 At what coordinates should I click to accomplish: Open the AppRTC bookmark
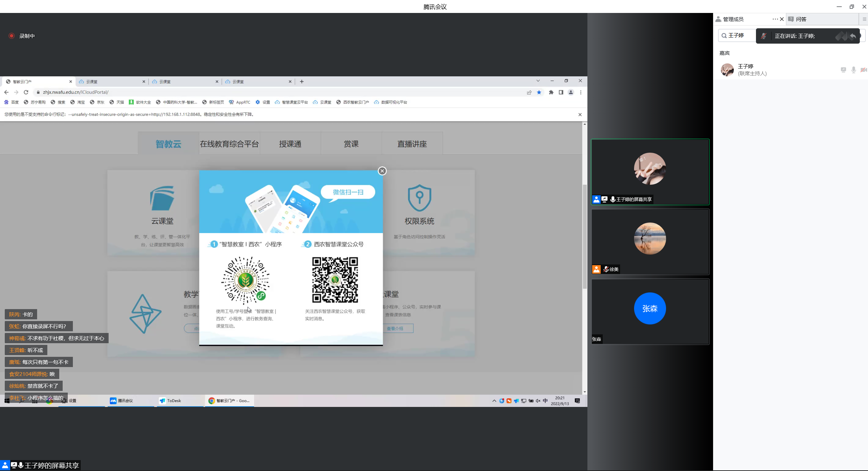coord(240,102)
